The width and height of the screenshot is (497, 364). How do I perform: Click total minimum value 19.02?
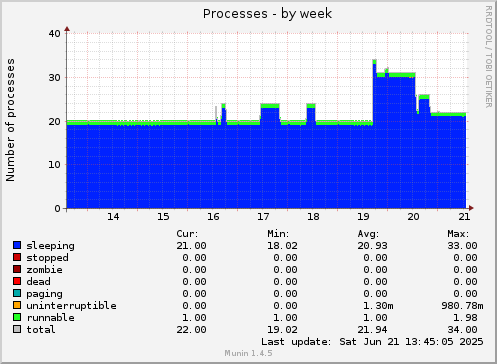pos(282,330)
